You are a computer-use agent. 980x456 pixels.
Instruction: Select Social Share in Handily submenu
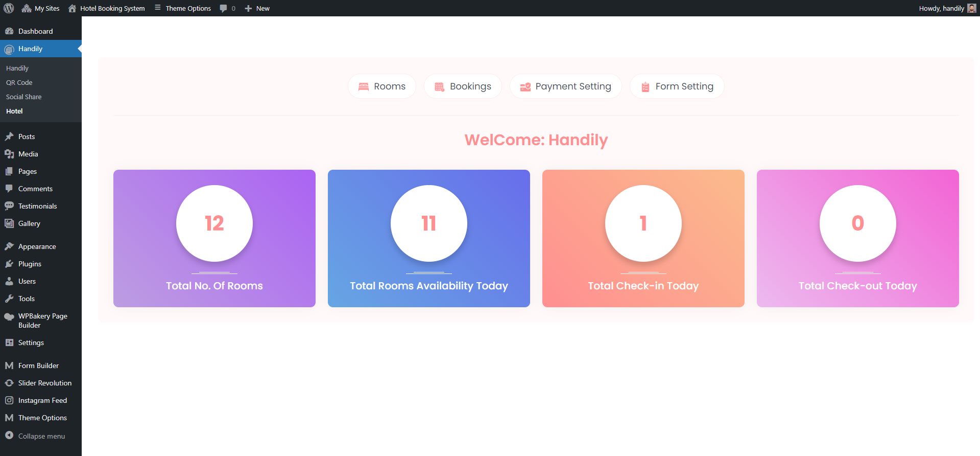point(24,97)
